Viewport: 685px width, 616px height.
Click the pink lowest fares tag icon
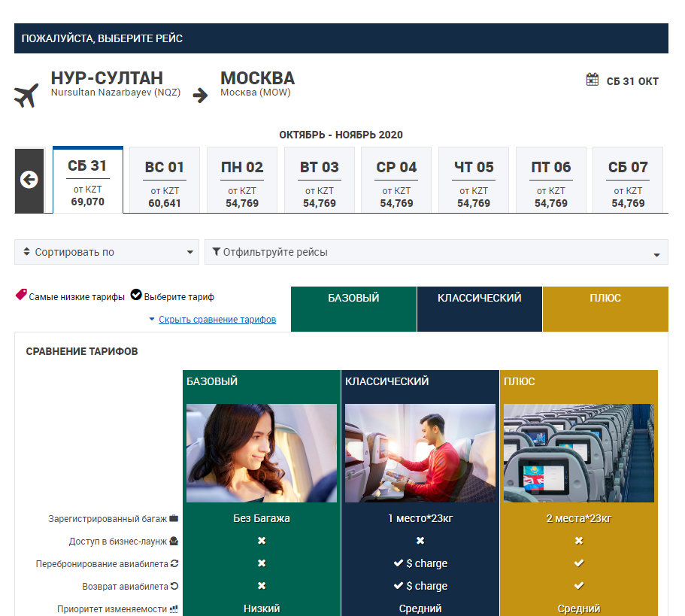pyautogui.click(x=20, y=296)
